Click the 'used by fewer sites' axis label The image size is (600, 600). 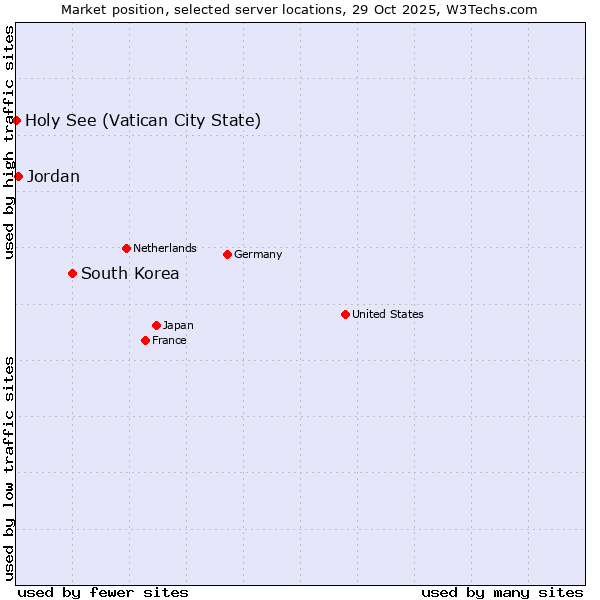tap(103, 592)
